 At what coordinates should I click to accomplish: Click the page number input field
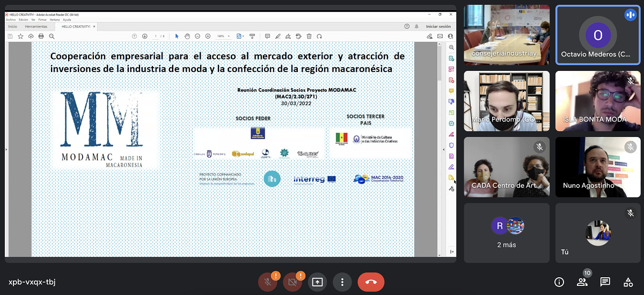(155, 36)
